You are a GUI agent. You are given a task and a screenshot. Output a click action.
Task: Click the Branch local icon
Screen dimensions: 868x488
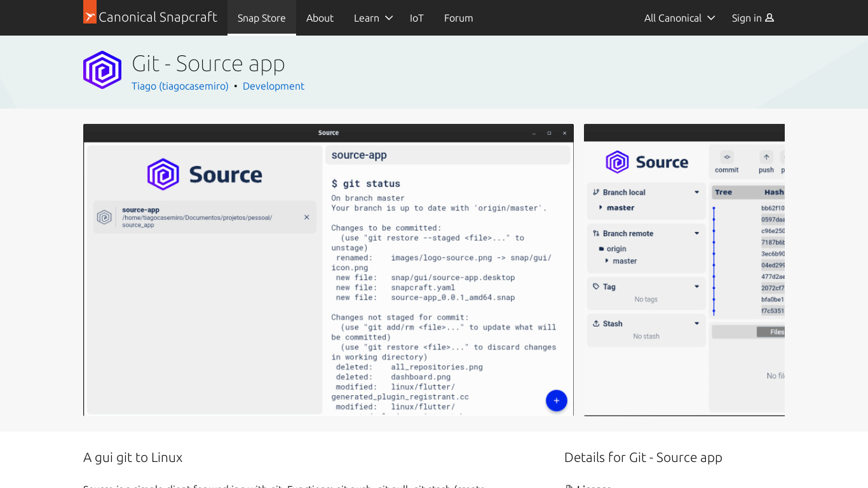click(x=596, y=193)
